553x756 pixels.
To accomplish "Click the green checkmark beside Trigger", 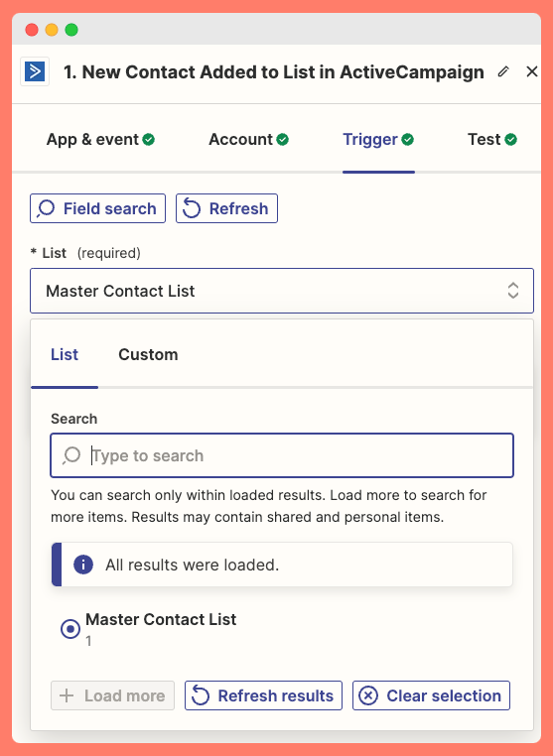I will click(x=408, y=139).
